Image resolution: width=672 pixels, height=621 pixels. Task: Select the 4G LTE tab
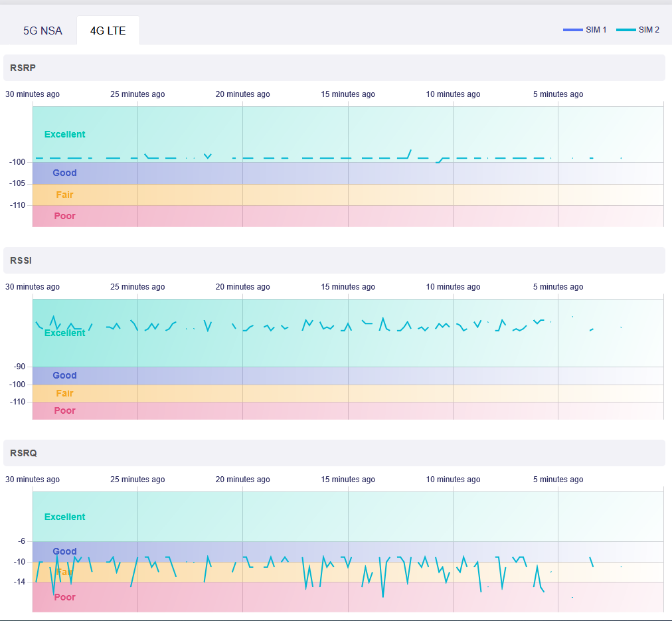pos(108,31)
